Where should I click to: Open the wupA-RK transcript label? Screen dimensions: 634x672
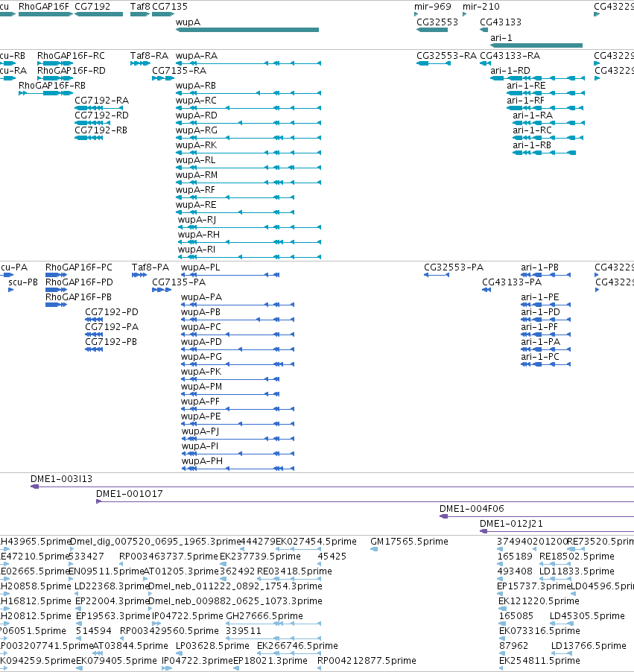click(x=197, y=145)
